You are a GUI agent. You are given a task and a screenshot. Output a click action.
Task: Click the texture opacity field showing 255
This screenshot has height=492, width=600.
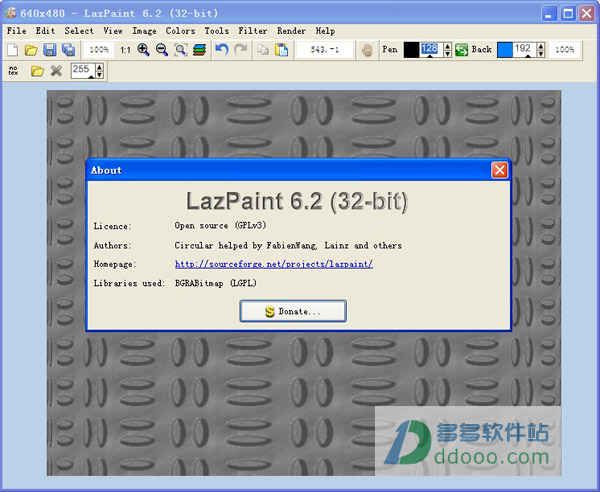point(83,71)
